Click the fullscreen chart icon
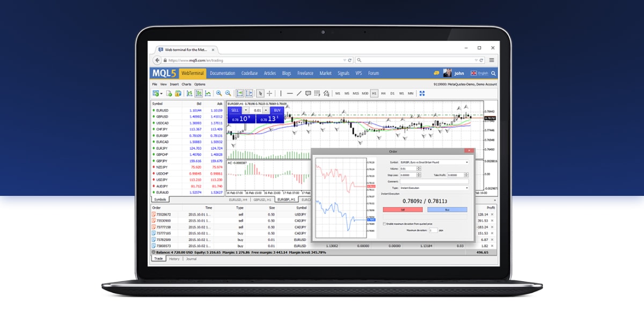This screenshot has width=644, height=322. [422, 93]
